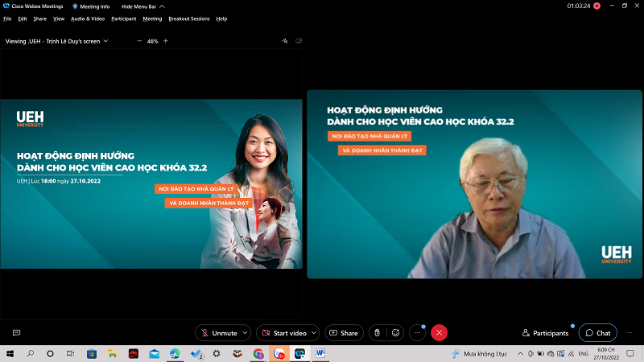The height and width of the screenshot is (362, 644).
Task: Turn on camera with Start video
Action: click(x=284, y=333)
